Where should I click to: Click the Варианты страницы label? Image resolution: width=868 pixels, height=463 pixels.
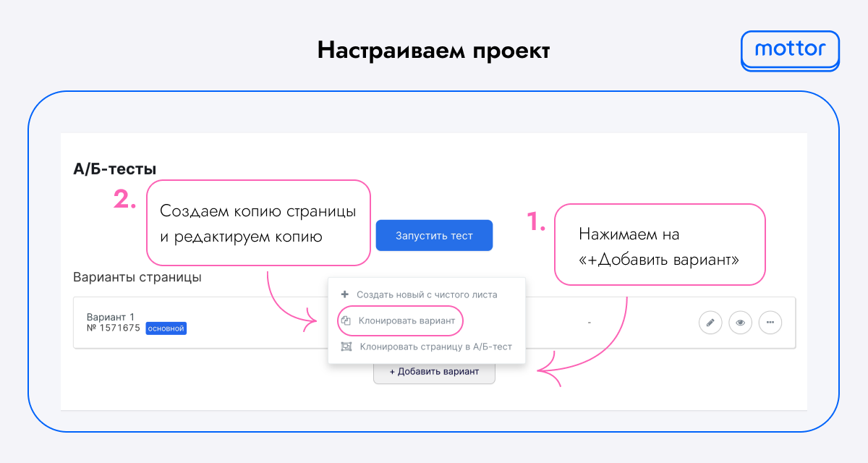pyautogui.click(x=137, y=277)
